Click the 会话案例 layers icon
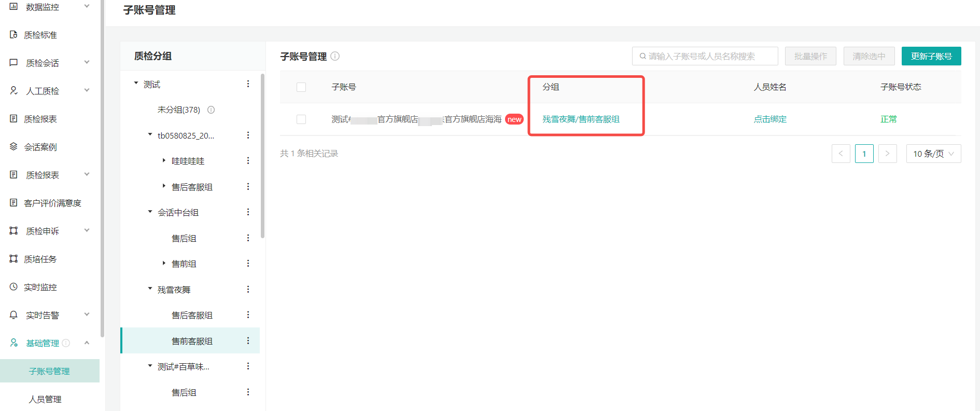The height and width of the screenshot is (411, 980). 13,147
